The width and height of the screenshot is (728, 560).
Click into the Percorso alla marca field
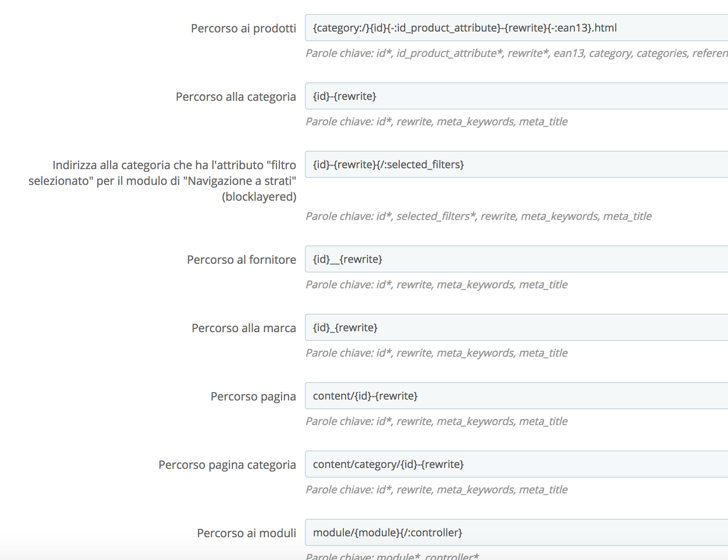[516, 328]
